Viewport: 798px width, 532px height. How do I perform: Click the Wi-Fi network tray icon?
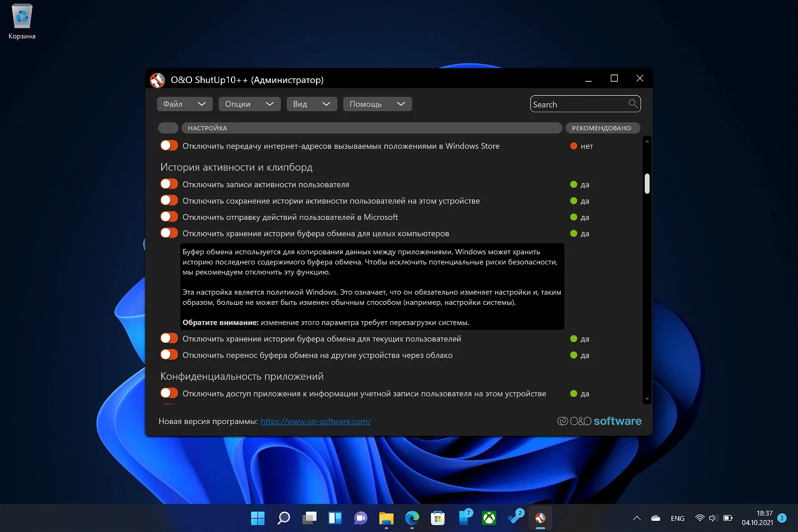pos(700,518)
